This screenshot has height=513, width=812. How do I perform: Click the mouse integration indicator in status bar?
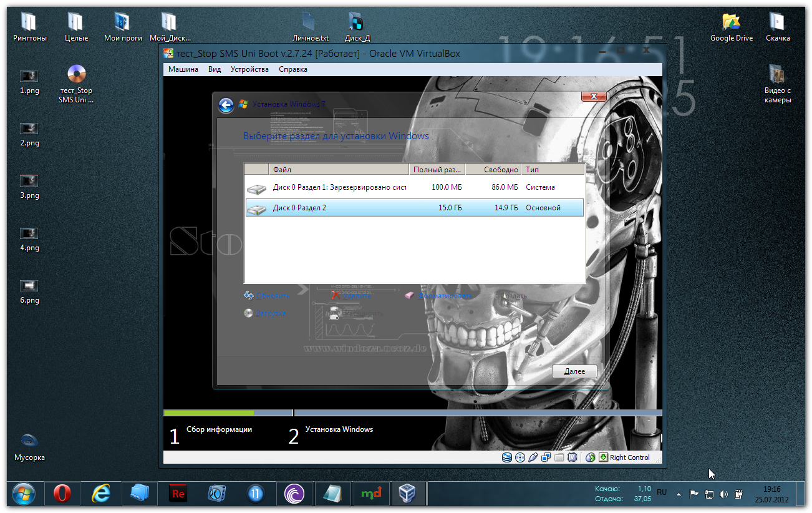[591, 457]
